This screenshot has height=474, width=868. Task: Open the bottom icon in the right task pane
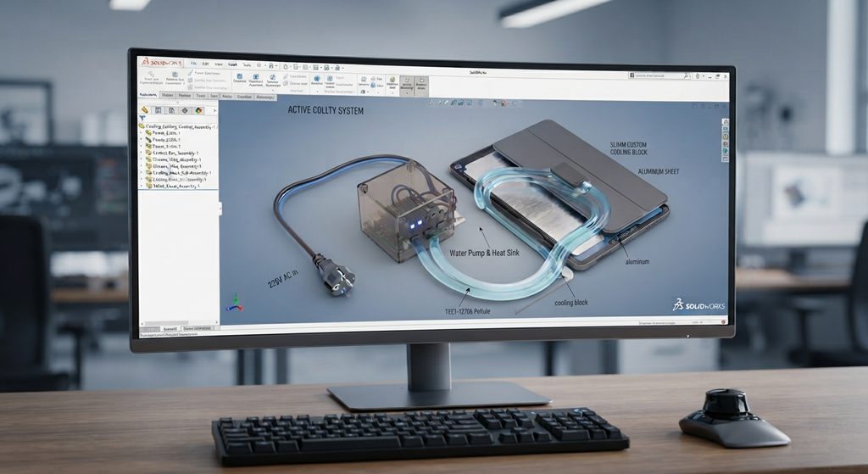pyautogui.click(x=726, y=159)
